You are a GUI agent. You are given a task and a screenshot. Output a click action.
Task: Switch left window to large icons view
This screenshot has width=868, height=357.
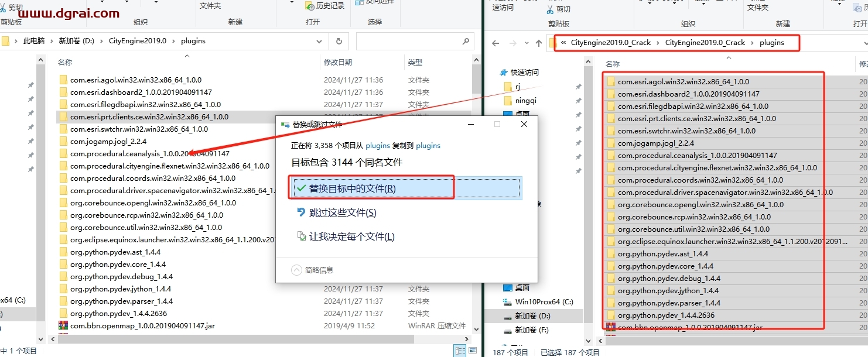(x=472, y=351)
